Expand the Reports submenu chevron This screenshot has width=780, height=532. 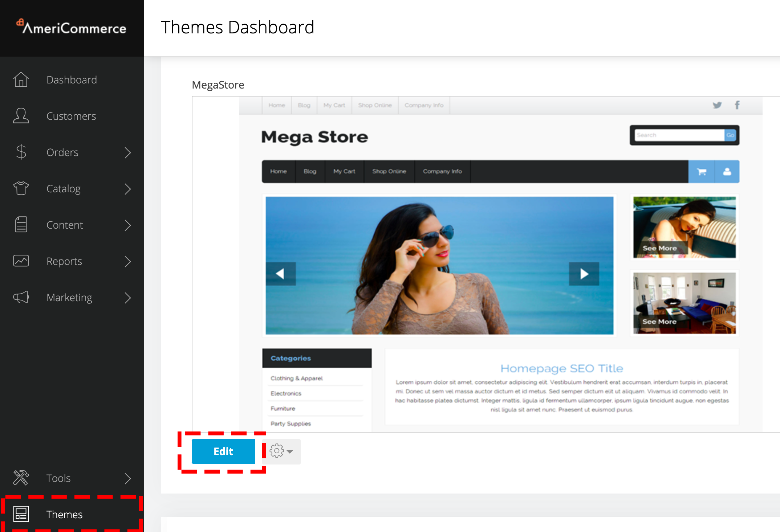click(127, 261)
